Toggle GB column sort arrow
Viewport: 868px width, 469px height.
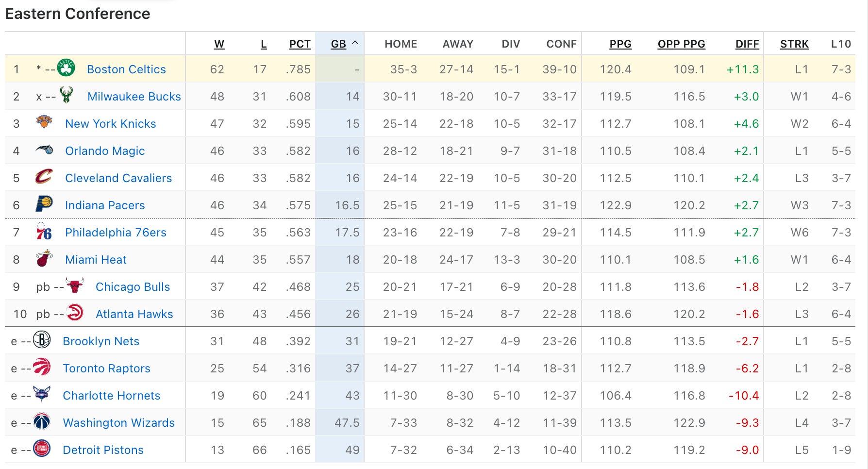[x=355, y=43]
